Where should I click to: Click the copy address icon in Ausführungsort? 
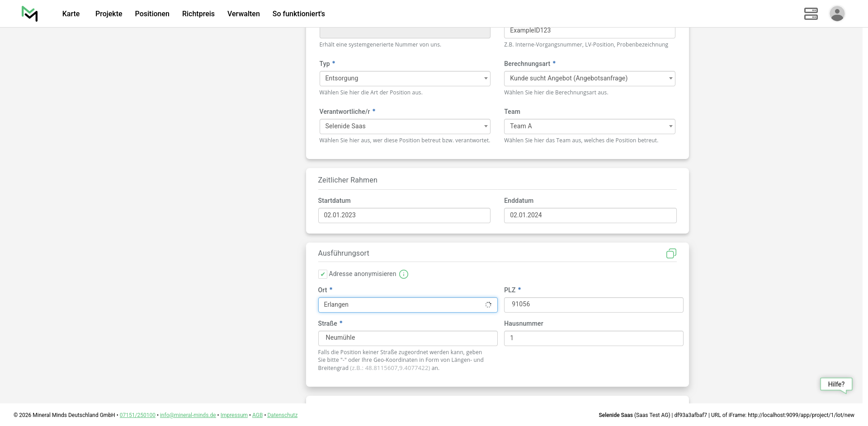tap(671, 253)
